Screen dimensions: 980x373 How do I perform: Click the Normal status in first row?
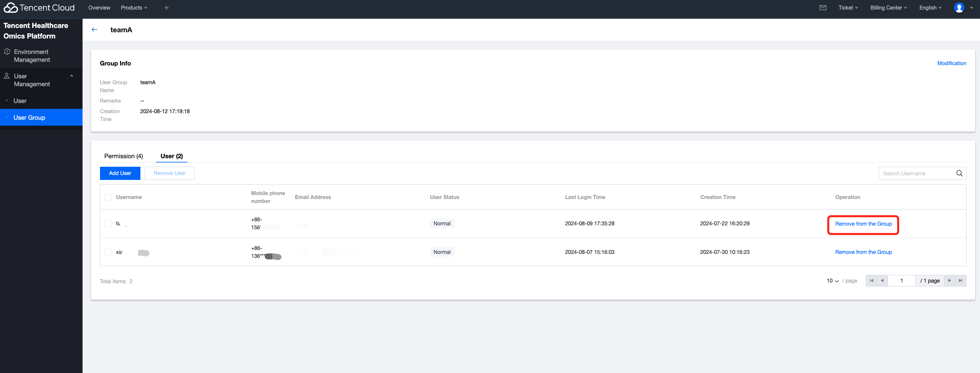[x=442, y=223]
